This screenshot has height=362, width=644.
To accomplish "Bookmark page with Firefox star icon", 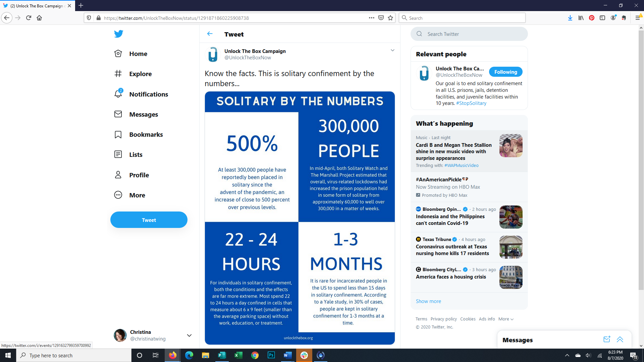I will [390, 18].
